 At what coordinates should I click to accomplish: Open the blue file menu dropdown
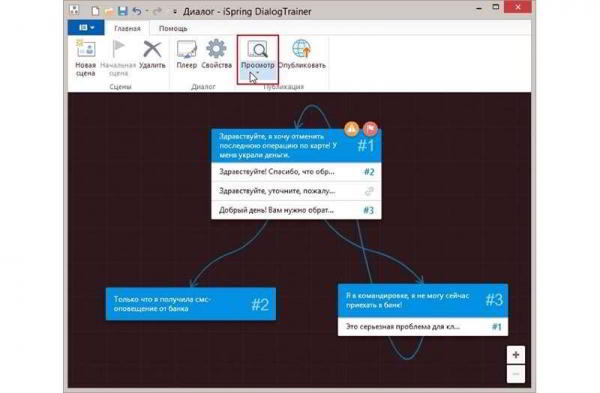(x=86, y=28)
